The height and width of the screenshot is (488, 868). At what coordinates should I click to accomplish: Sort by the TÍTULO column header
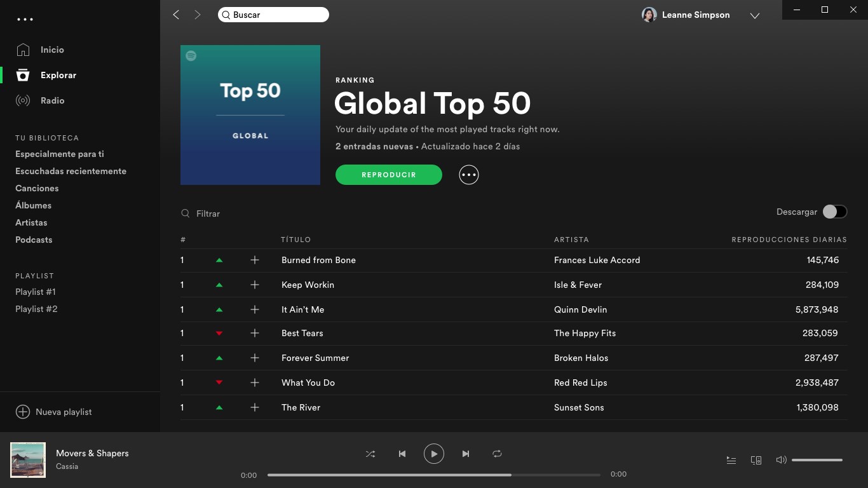tap(296, 240)
